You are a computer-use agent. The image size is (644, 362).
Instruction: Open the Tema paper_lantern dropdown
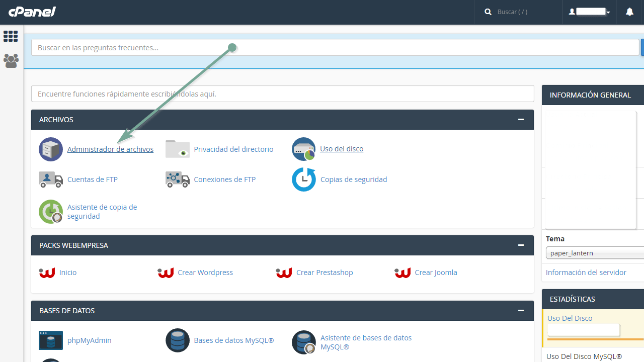coord(595,253)
